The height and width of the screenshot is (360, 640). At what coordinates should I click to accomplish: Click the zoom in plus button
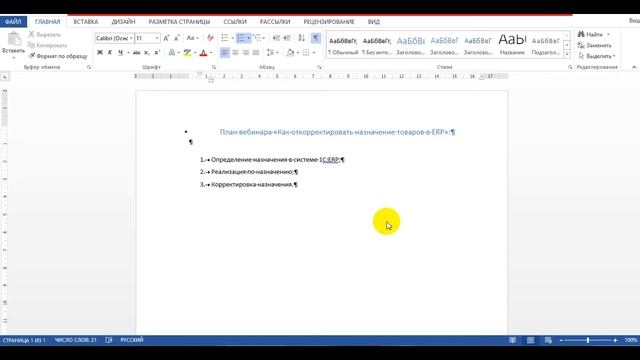[615, 340]
